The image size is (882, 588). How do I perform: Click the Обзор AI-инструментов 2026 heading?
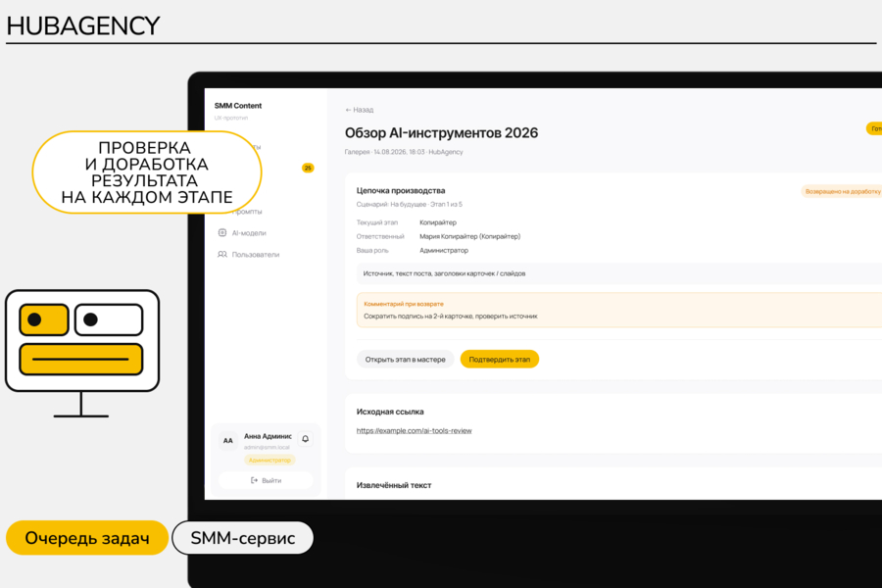pyautogui.click(x=441, y=133)
